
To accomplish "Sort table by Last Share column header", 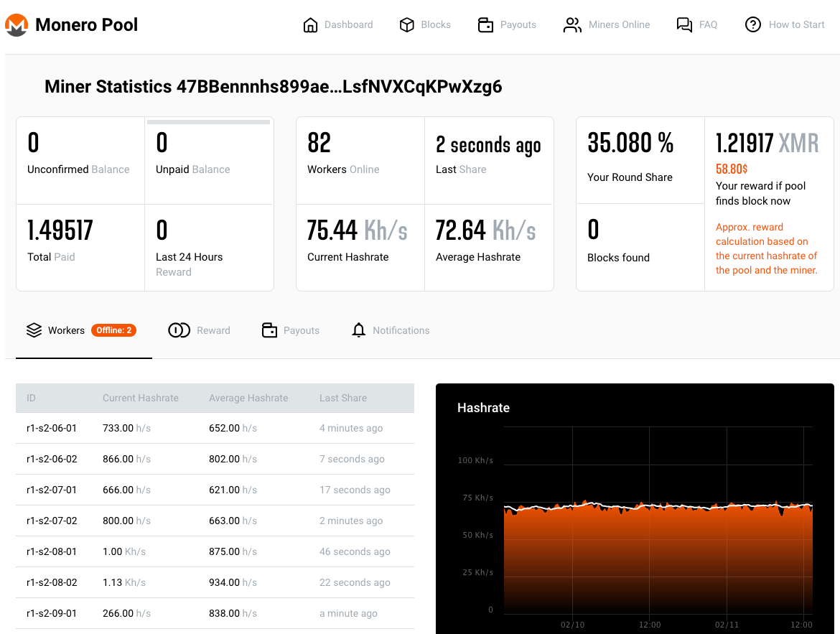I will coord(343,398).
